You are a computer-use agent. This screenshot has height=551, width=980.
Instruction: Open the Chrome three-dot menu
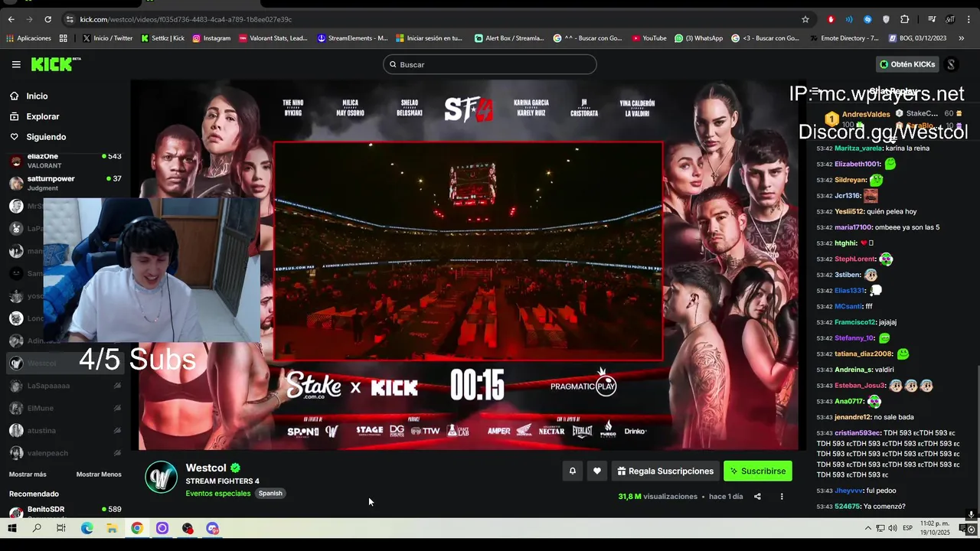click(969, 19)
